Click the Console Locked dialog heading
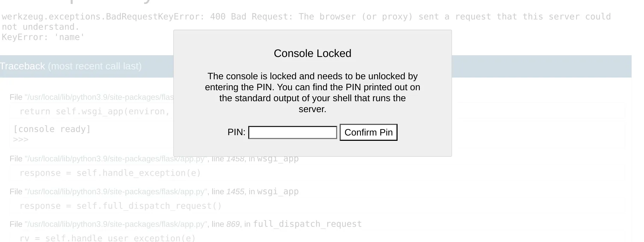This screenshot has width=644, height=242. [x=312, y=53]
